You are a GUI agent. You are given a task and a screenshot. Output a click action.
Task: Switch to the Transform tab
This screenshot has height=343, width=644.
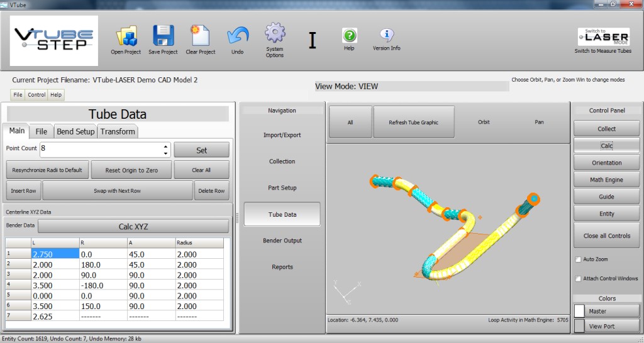click(118, 131)
